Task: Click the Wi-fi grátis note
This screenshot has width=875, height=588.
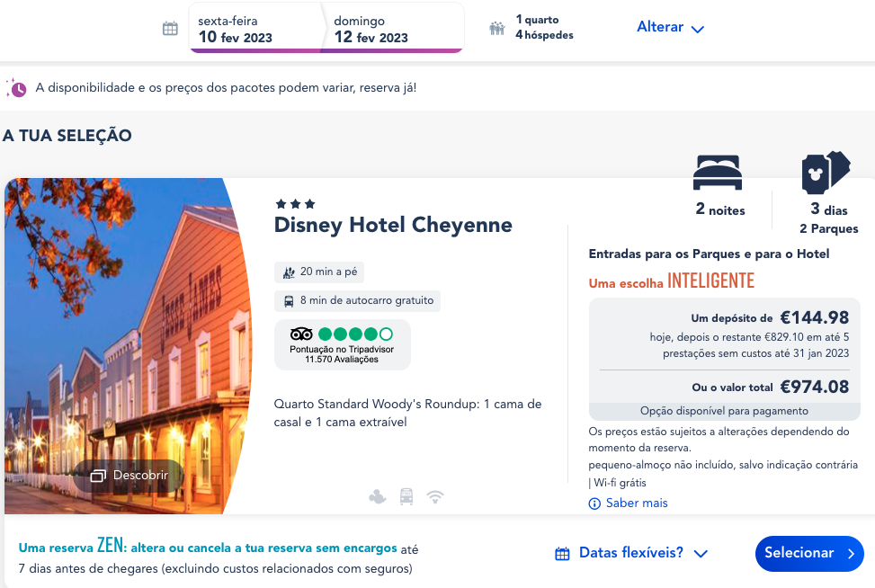Action: pyautogui.click(x=620, y=483)
